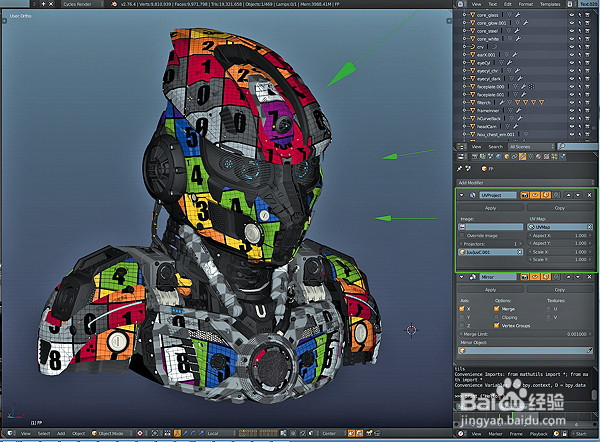Open the Texture properties tab icon
This screenshot has width=600, height=442.
pyautogui.click(x=546, y=157)
